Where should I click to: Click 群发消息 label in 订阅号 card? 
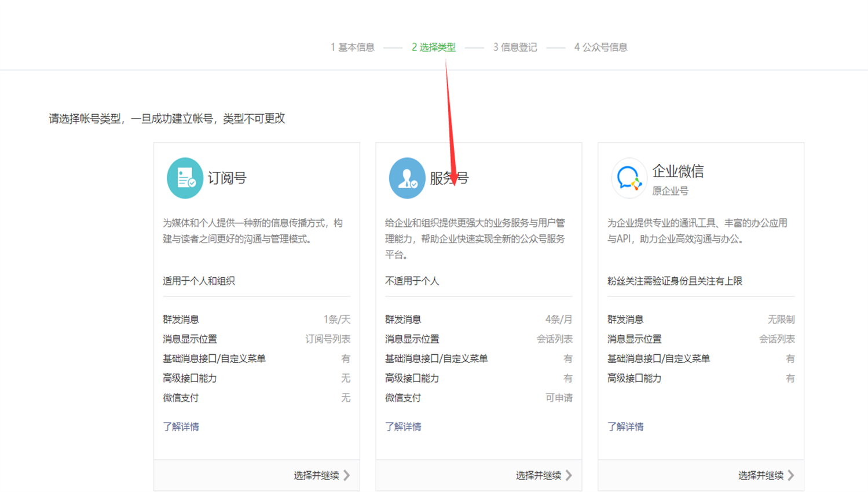coord(181,320)
